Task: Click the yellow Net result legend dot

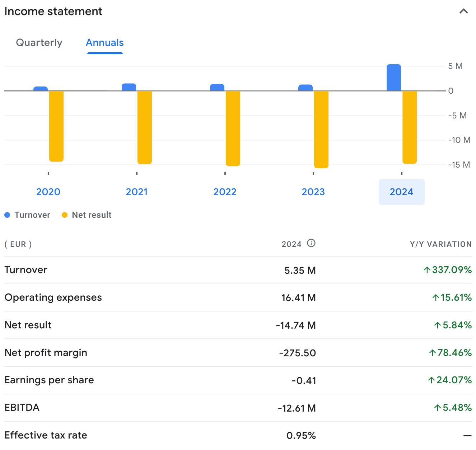Action: pos(65,215)
